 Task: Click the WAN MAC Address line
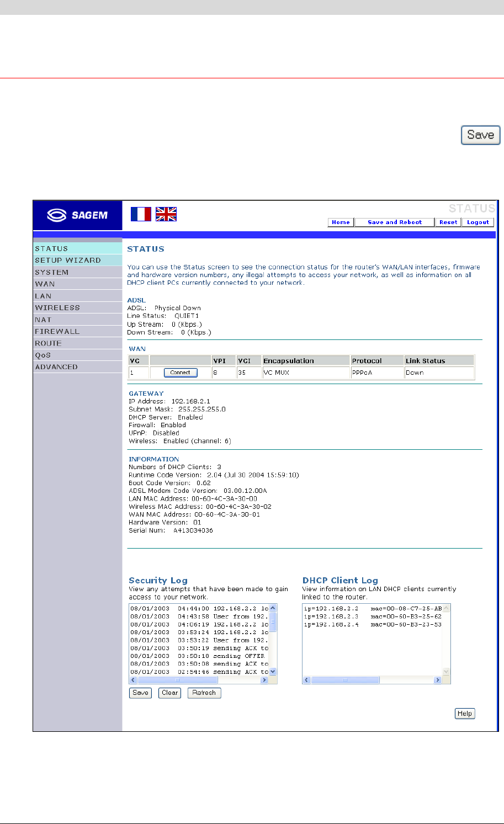click(194, 514)
